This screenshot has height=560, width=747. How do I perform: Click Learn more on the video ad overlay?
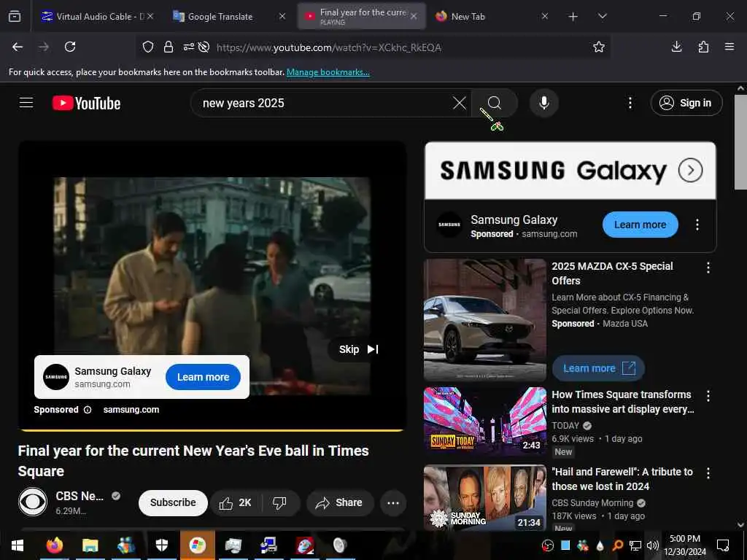[x=203, y=377]
